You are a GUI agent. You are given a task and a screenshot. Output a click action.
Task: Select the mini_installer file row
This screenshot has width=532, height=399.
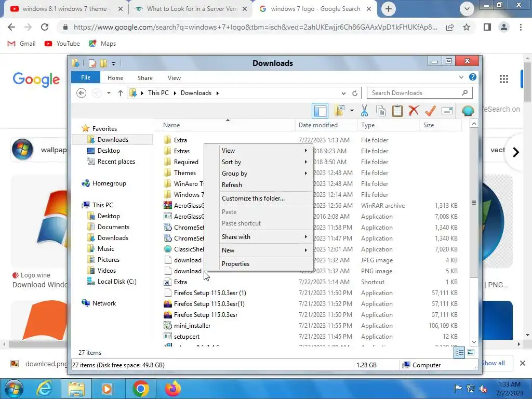(311, 326)
